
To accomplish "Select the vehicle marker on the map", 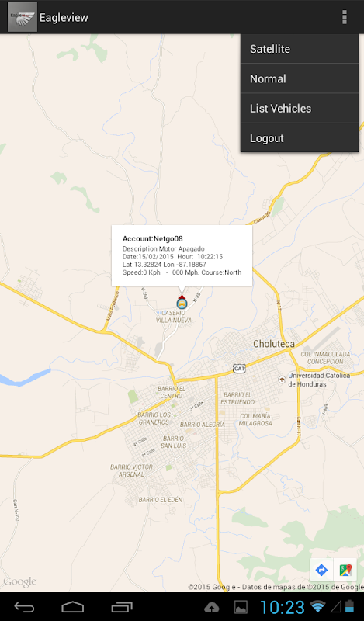I will click(182, 302).
